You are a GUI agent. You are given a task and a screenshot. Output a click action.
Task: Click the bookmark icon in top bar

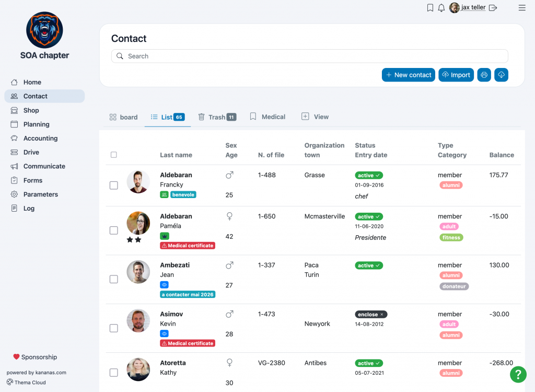pos(430,7)
